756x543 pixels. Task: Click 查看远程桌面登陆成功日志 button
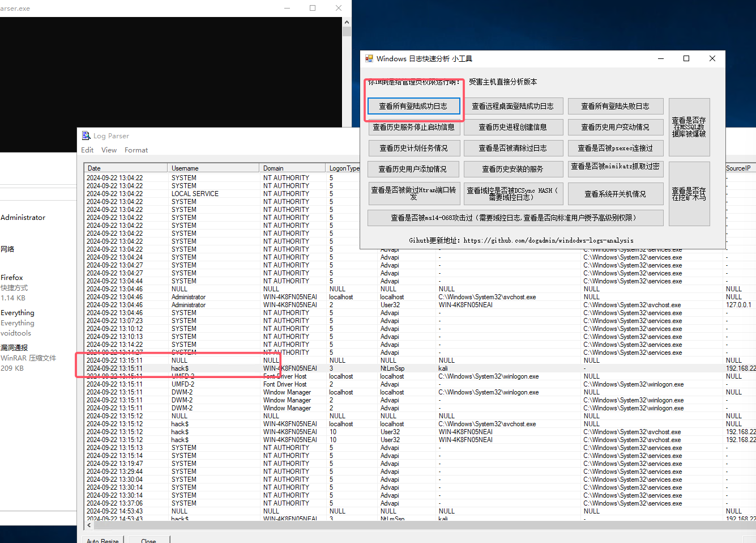(x=513, y=106)
